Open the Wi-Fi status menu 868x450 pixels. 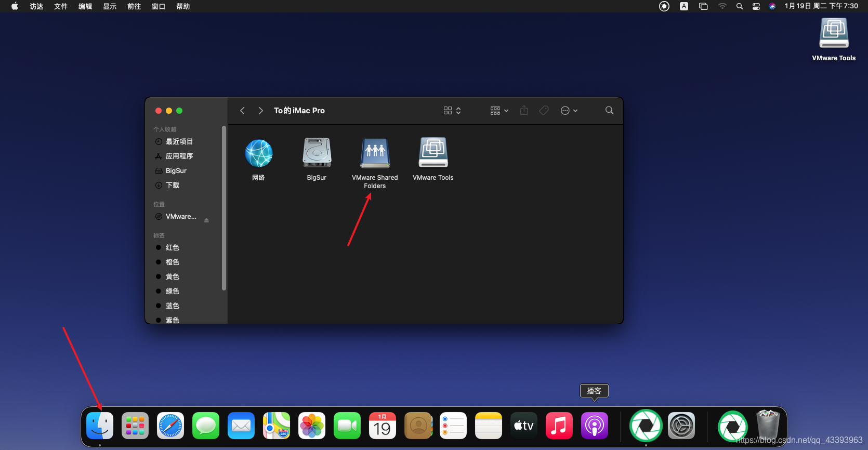722,6
